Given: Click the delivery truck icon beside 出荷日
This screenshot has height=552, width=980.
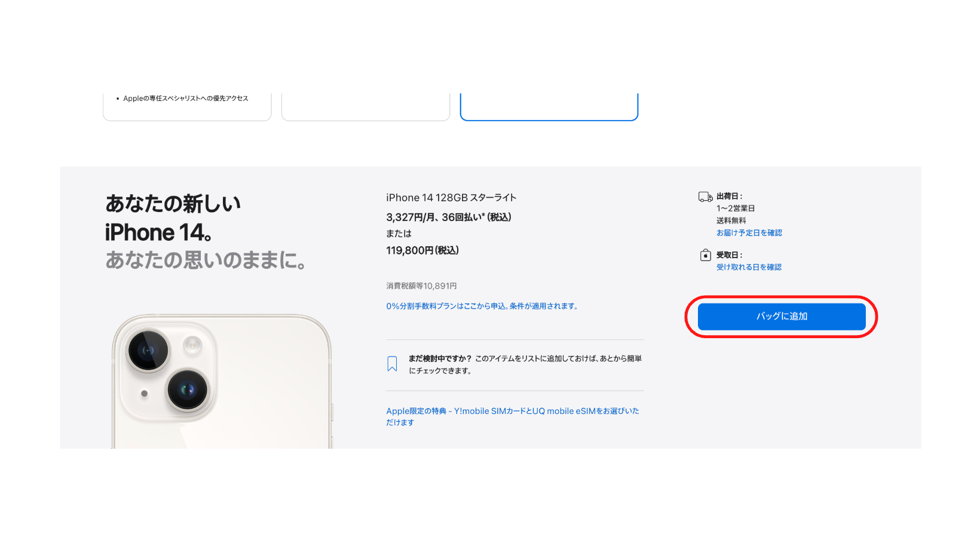Looking at the screenshot, I should coord(705,197).
